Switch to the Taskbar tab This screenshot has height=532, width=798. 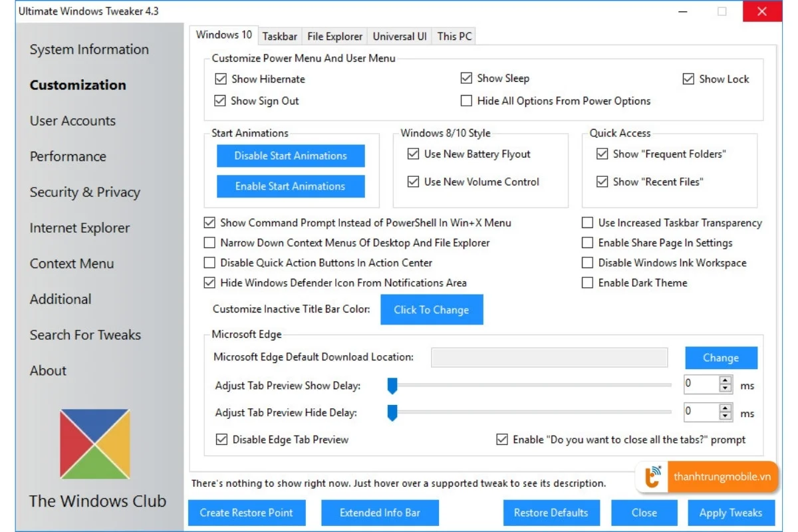pos(280,37)
